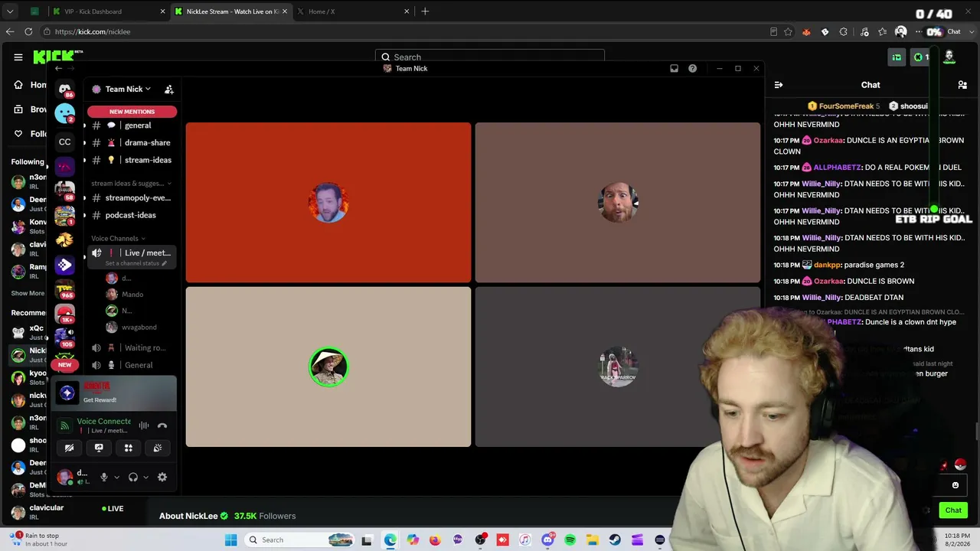Screen dimensions: 980x551
Task: Open browser extensions puzzle icon
Action: 844,31
